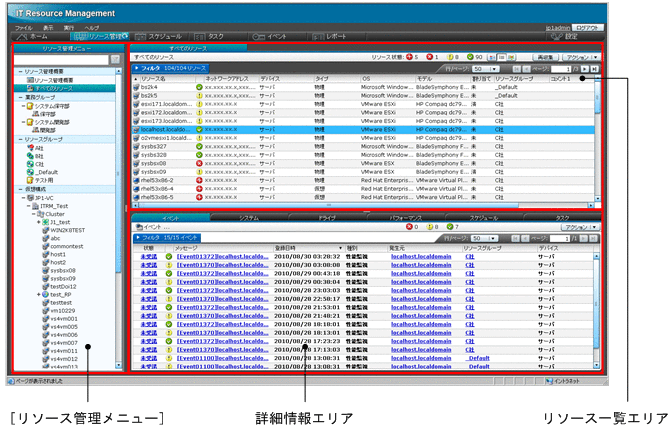672x431 pixels.
Task: Open the event list rows-per-page dropdown
Action: coord(484,238)
